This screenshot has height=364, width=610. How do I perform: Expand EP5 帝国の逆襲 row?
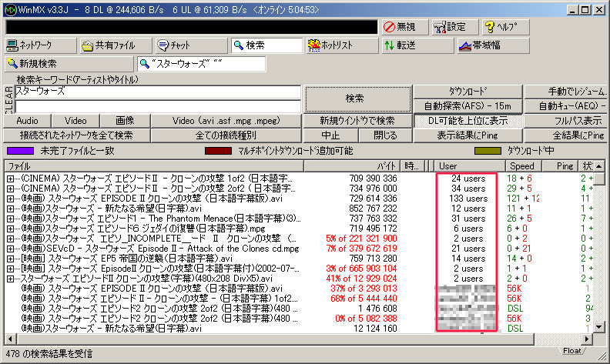11,259
